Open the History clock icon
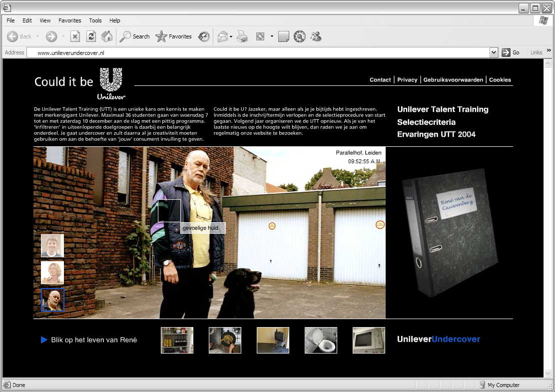This screenshot has width=555, height=392. [x=204, y=36]
